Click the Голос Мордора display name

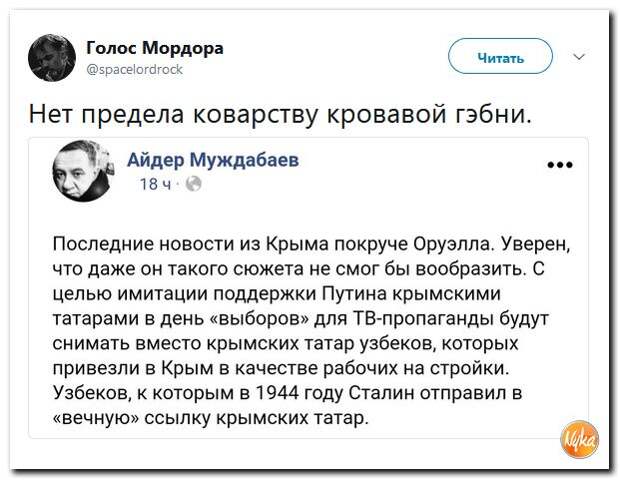155,49
